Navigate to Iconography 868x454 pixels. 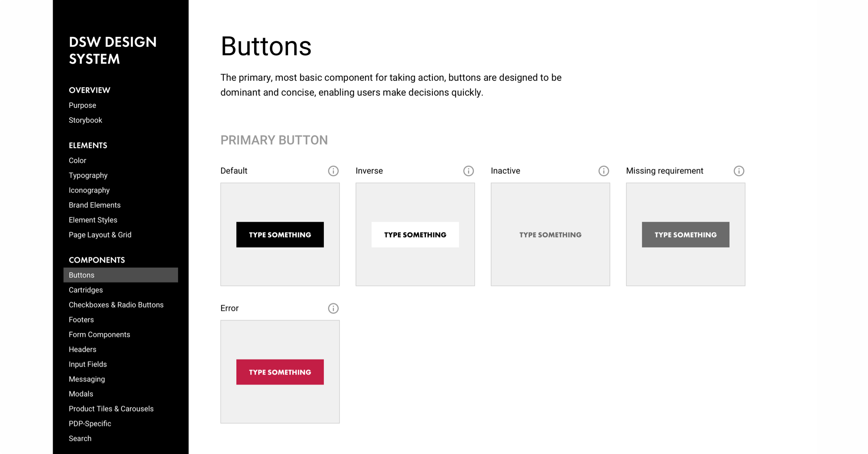pyautogui.click(x=89, y=190)
